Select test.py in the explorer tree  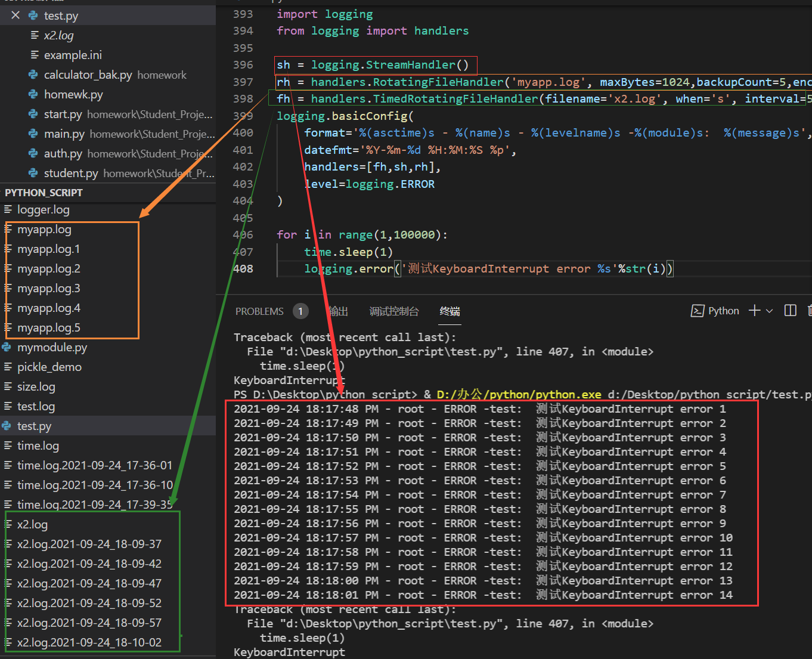tap(108, 426)
